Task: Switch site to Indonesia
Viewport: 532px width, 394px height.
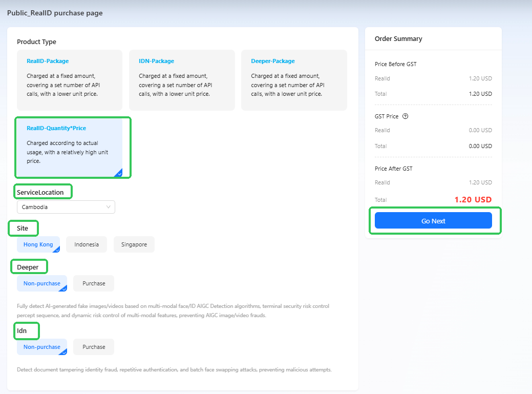Action: click(x=87, y=244)
